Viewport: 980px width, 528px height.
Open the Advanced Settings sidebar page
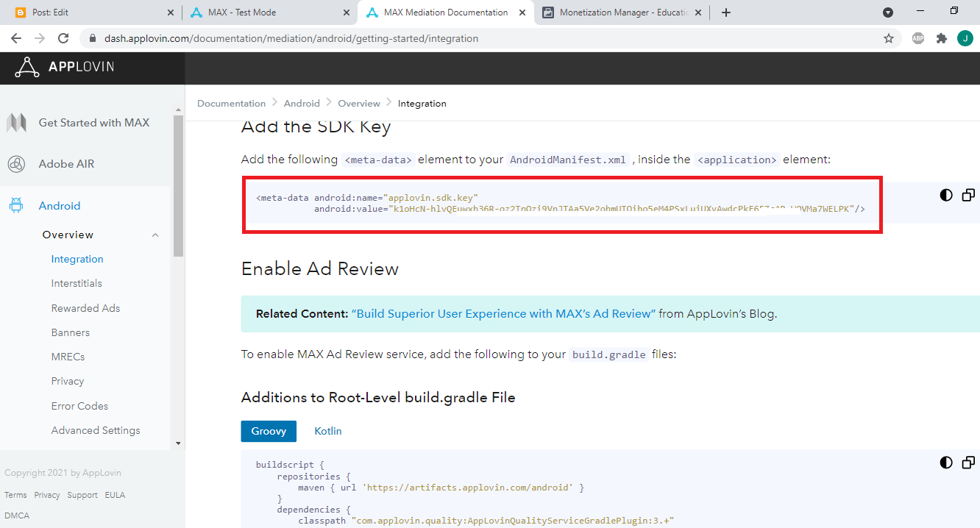click(96, 430)
